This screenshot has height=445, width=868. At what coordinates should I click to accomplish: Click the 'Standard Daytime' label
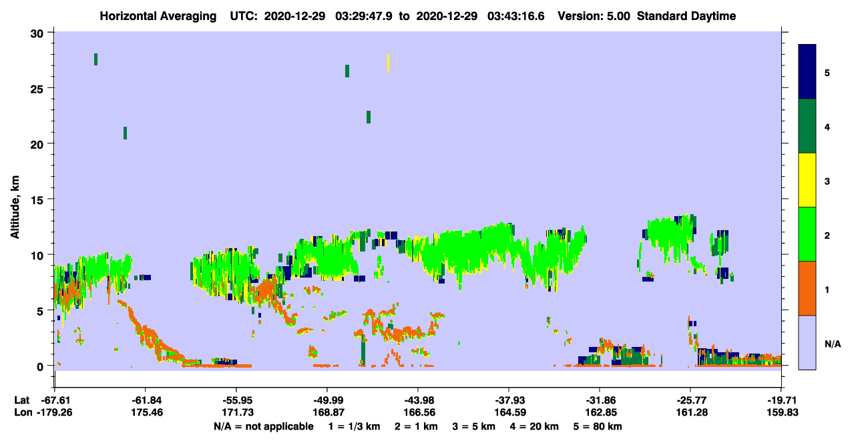click(x=686, y=16)
